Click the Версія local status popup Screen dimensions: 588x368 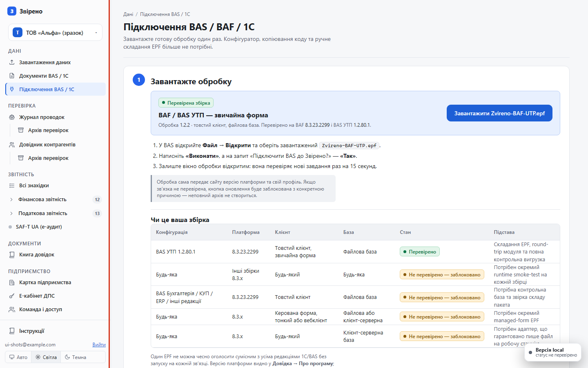553,352
